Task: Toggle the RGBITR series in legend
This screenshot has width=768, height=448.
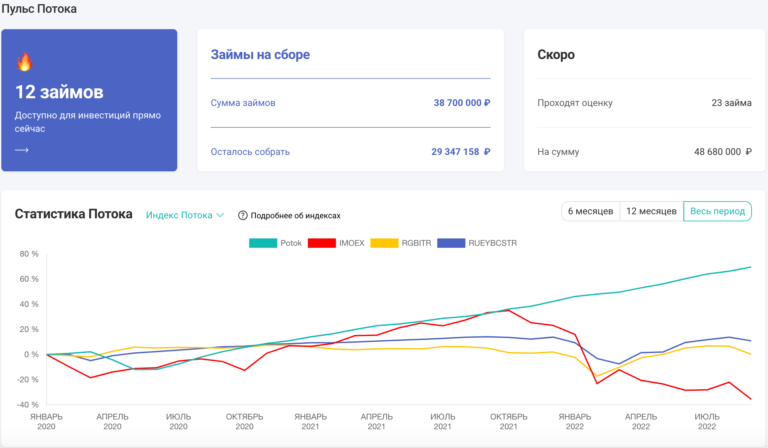Action: (x=398, y=243)
